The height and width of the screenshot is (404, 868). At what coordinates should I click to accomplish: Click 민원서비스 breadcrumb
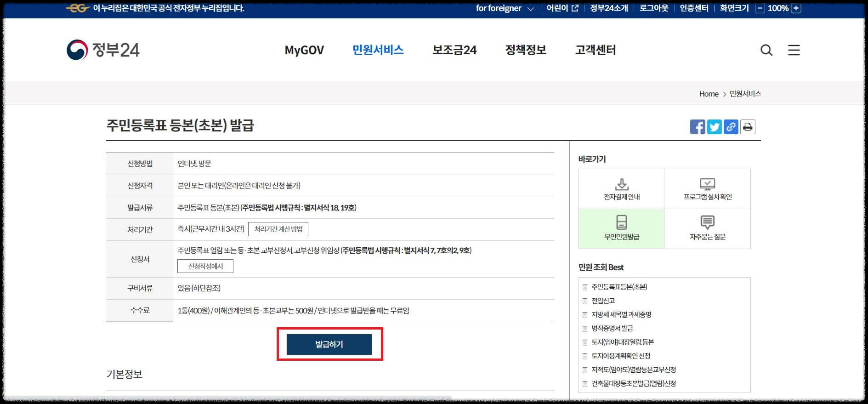point(745,94)
